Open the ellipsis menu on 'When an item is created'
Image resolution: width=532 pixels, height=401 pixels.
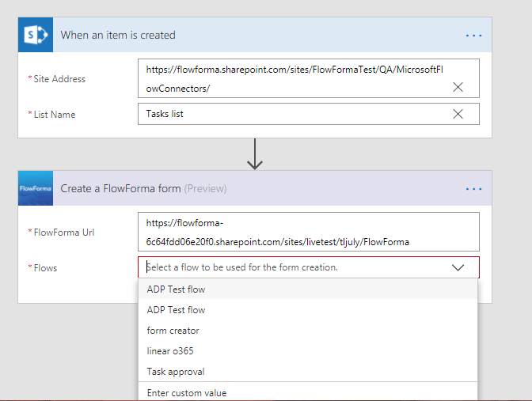point(473,36)
